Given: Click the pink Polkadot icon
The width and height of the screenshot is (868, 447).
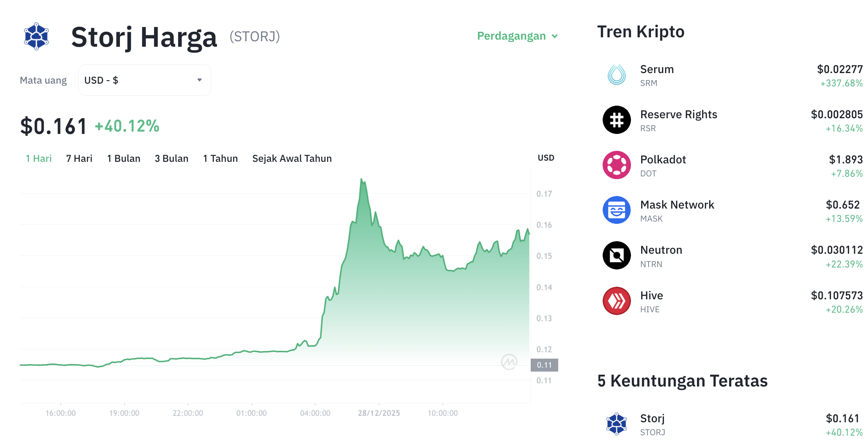Looking at the screenshot, I should click(x=616, y=165).
